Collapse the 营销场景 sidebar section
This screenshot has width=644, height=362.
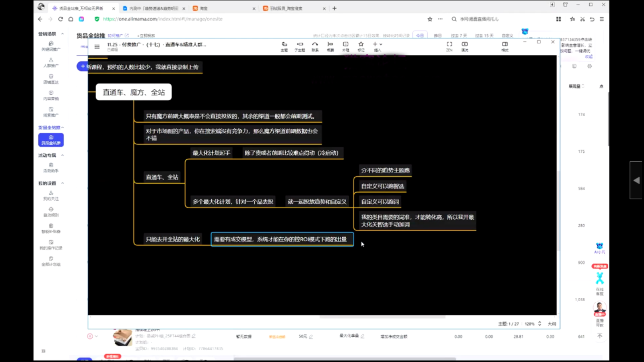point(62,34)
